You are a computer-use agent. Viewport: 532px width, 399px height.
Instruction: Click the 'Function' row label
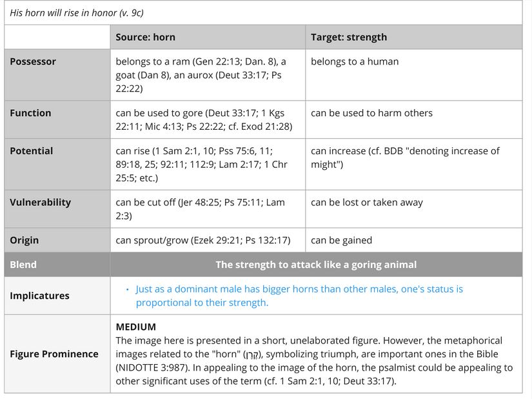30,113
